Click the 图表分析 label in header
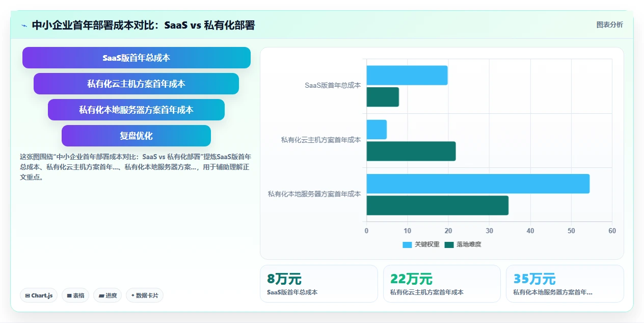644x323 pixels. 609,24
